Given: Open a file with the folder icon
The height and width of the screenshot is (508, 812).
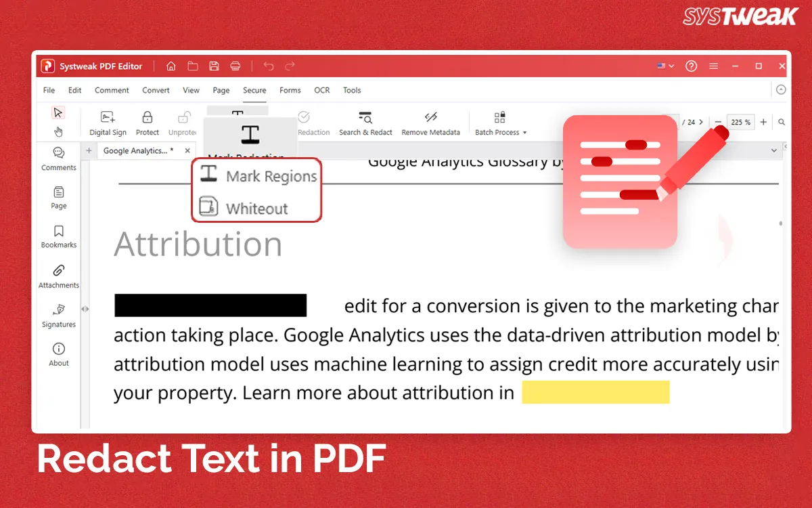Looking at the screenshot, I should click(193, 66).
